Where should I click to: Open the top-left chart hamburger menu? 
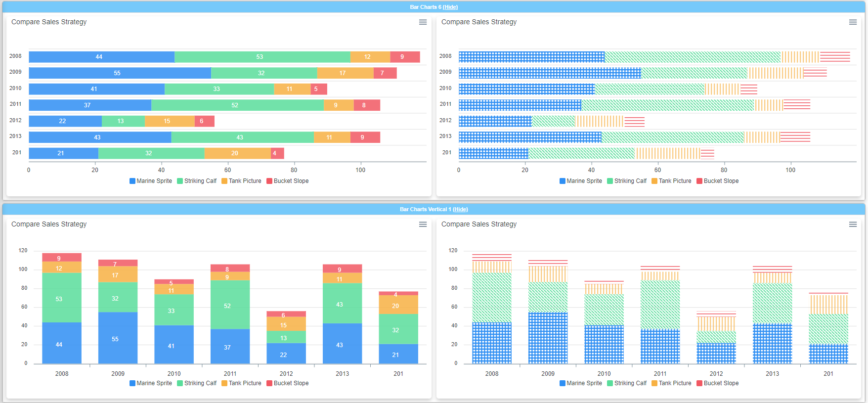pos(423,22)
